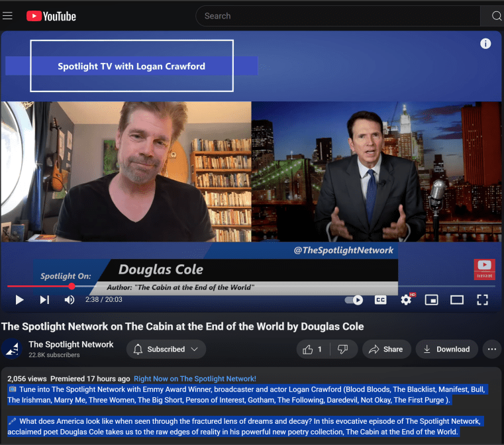Viewport: 504px width, 445px height.
Task: Open the more actions ellipsis menu
Action: click(x=491, y=349)
